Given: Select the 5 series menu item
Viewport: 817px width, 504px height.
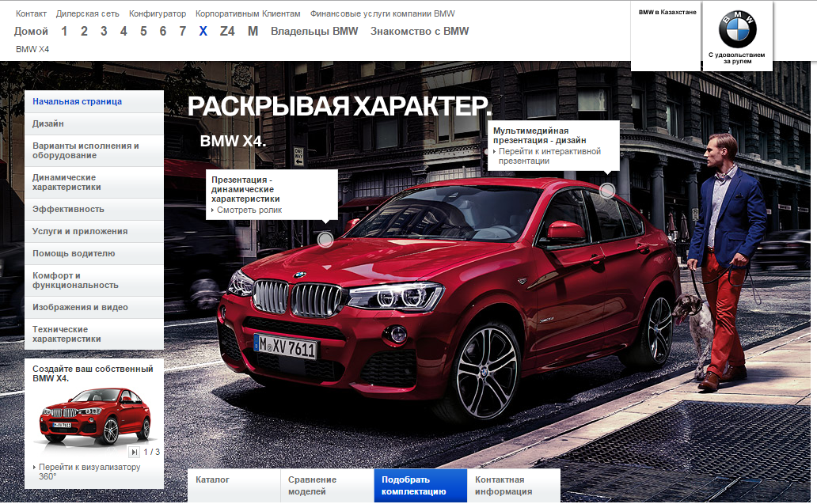Looking at the screenshot, I should [143, 31].
